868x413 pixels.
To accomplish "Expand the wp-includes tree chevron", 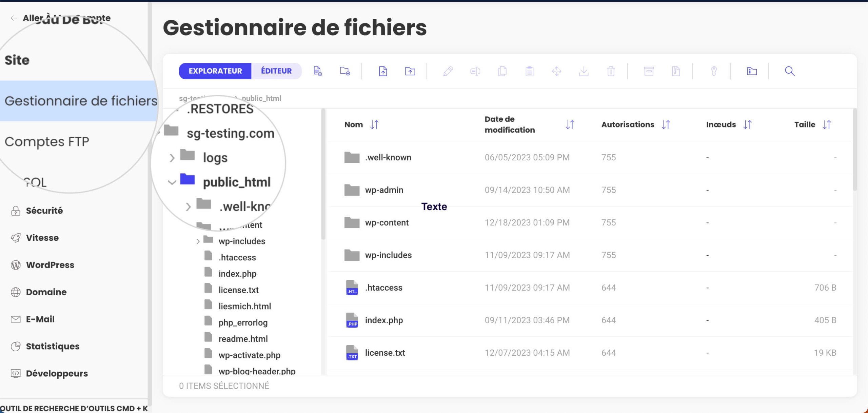I will tap(198, 241).
